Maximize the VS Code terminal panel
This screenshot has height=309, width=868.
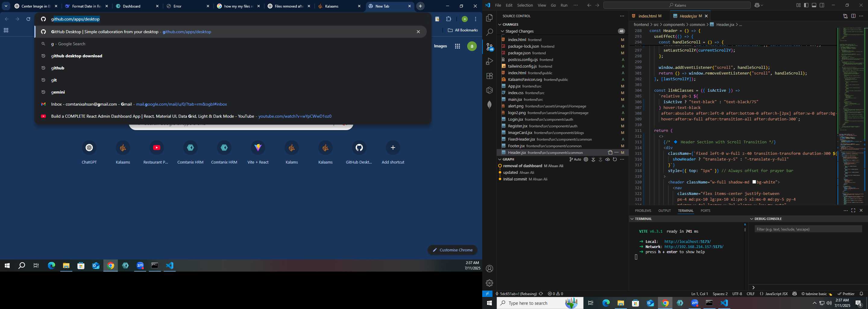pyautogui.click(x=853, y=211)
